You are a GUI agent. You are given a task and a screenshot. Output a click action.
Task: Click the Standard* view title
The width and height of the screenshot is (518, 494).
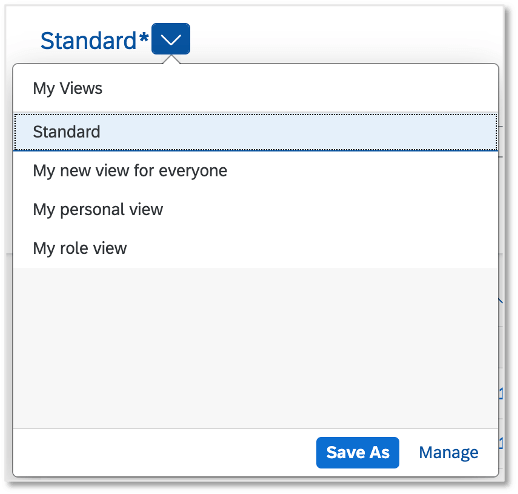[x=89, y=41]
